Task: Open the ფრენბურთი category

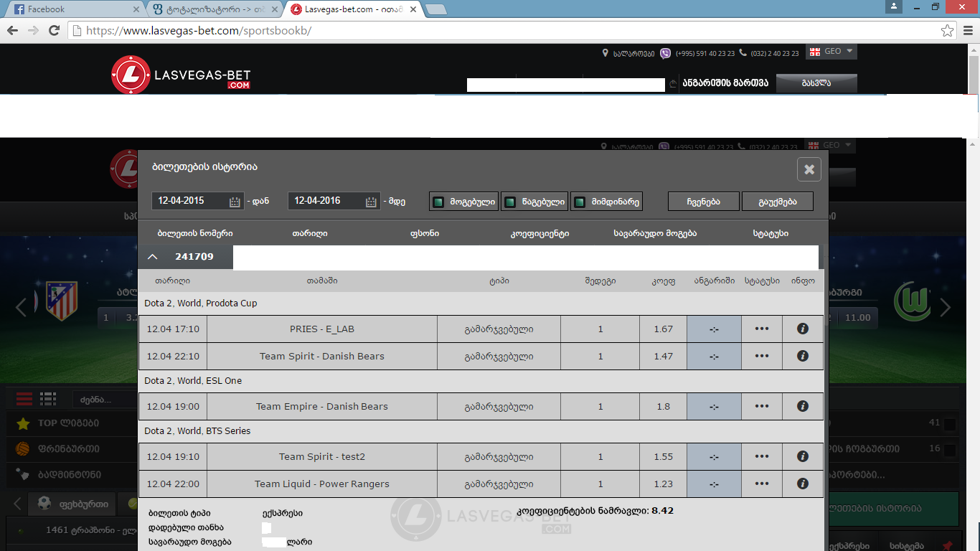Action: click(69, 449)
